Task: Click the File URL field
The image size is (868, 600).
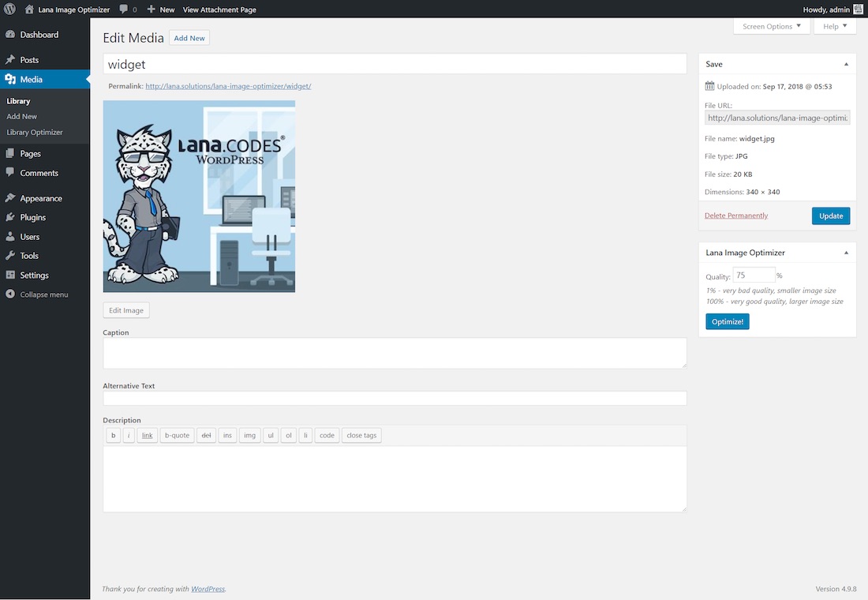Action: tap(777, 118)
